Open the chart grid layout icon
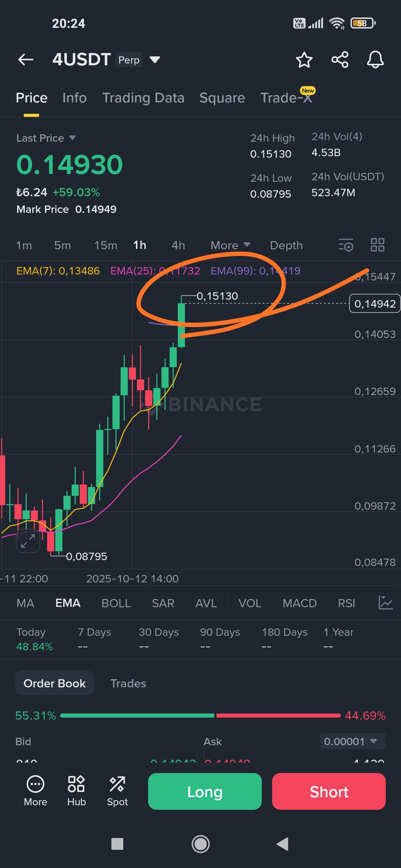 (x=377, y=245)
